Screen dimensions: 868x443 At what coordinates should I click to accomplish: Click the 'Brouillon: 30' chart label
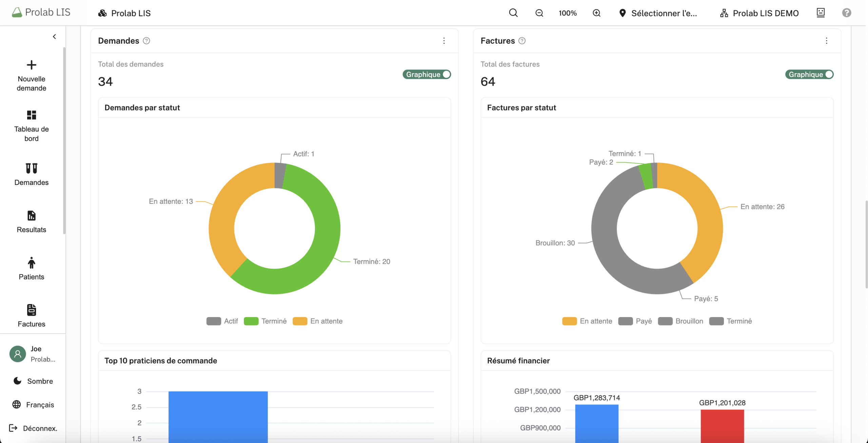click(x=555, y=243)
